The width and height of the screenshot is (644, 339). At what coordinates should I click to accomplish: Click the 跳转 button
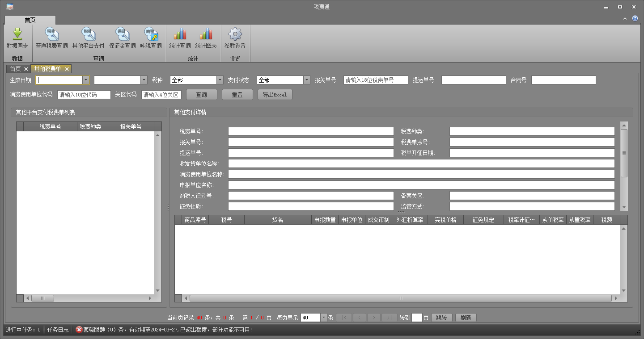[442, 318]
